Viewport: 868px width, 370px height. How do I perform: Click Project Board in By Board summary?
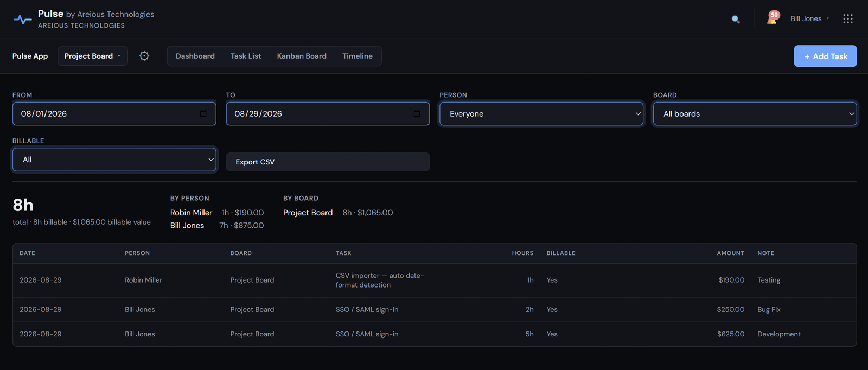(308, 213)
